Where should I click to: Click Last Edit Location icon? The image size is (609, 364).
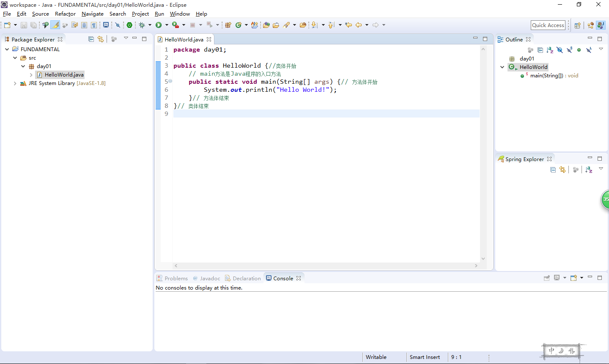tap(348, 25)
